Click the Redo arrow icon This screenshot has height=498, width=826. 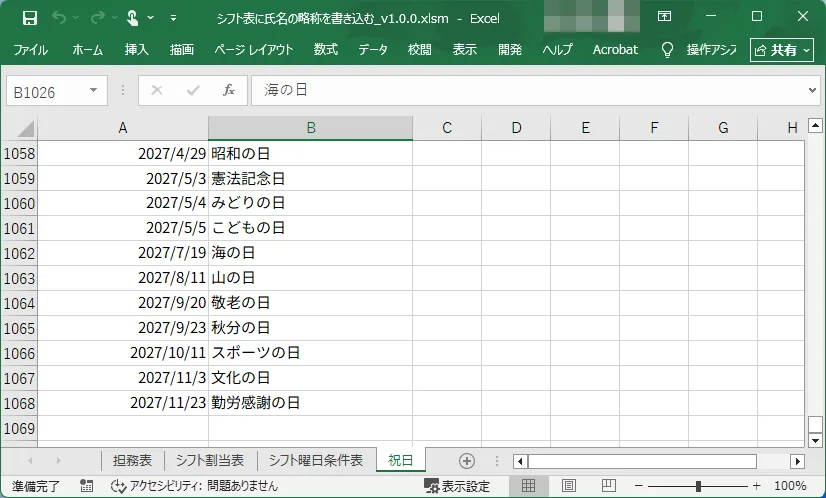[x=97, y=18]
